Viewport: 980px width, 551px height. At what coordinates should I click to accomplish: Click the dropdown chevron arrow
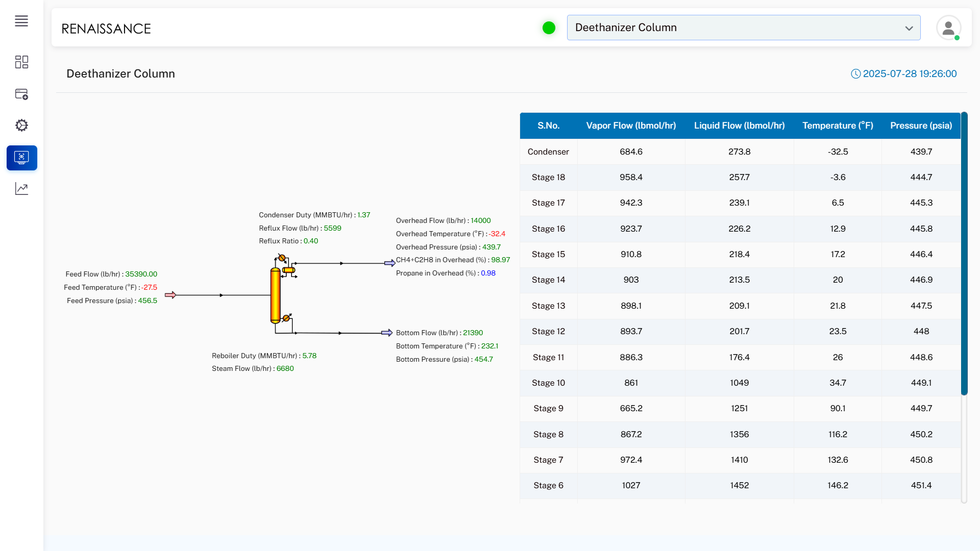(x=909, y=29)
